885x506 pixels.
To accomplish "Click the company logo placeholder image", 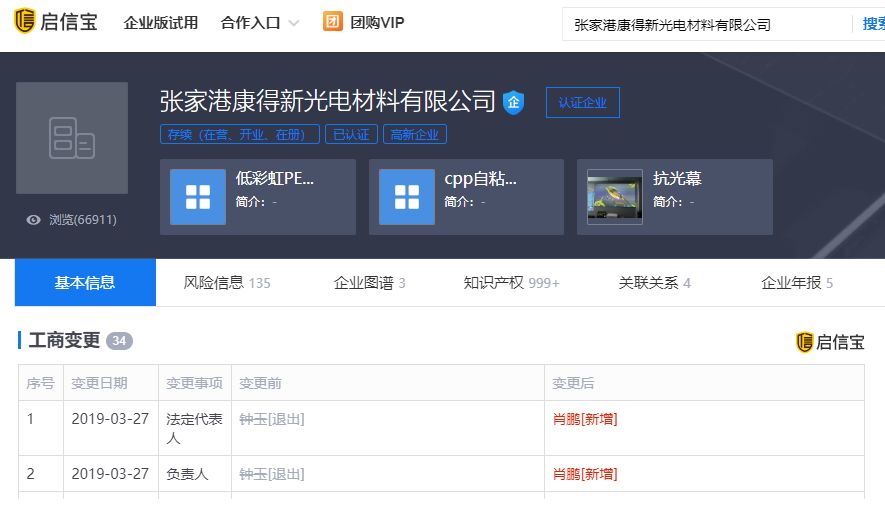I will point(72,138).
